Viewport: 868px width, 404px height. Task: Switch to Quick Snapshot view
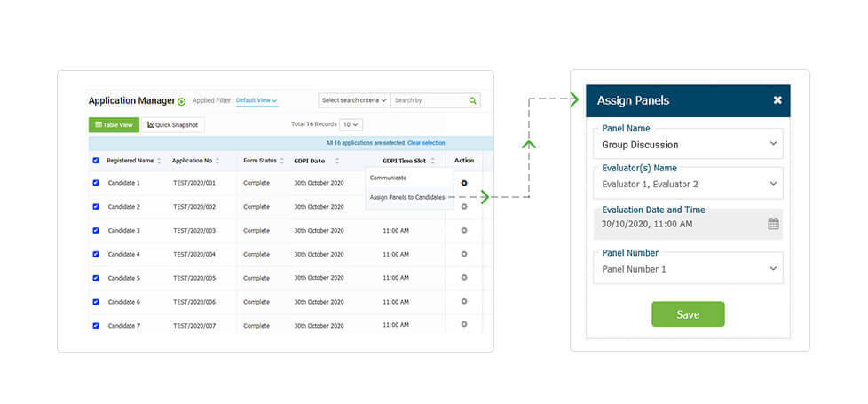173,125
